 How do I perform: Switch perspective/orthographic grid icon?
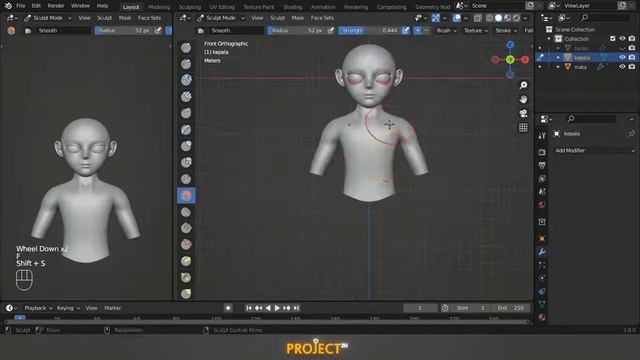coord(523,128)
